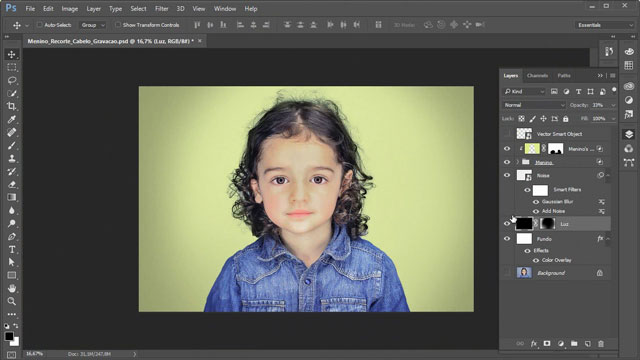Switch to the Paths tab

(564, 76)
